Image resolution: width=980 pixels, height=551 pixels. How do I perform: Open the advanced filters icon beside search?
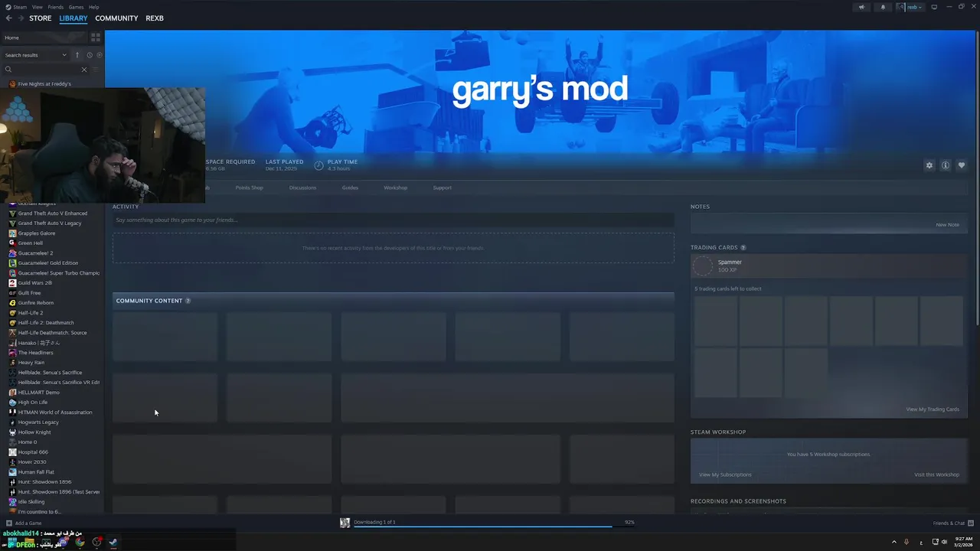pyautogui.click(x=96, y=70)
